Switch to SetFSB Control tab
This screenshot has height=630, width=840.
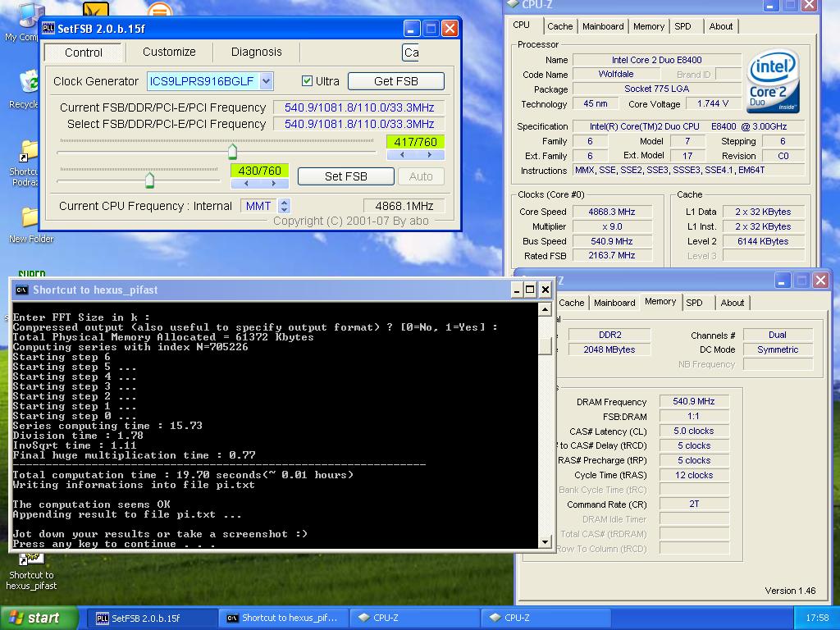[84, 52]
